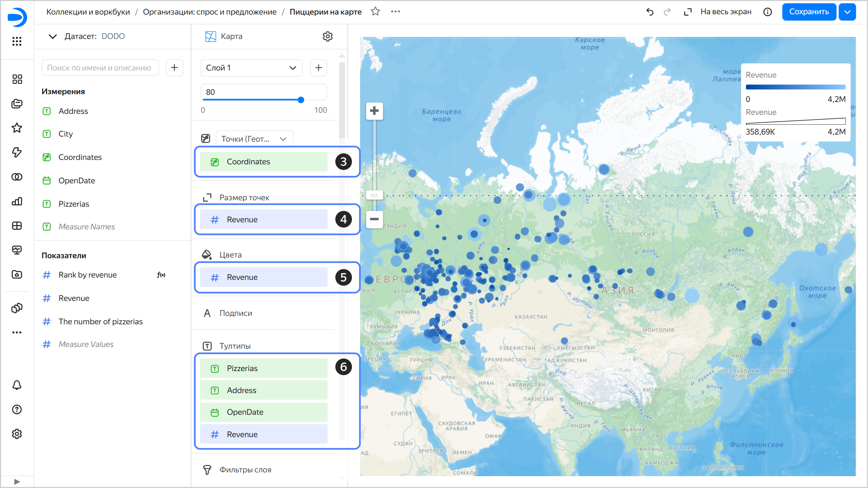Open the apps grid icon in sidebar
Screen dimensions: 868x488
[17, 41]
